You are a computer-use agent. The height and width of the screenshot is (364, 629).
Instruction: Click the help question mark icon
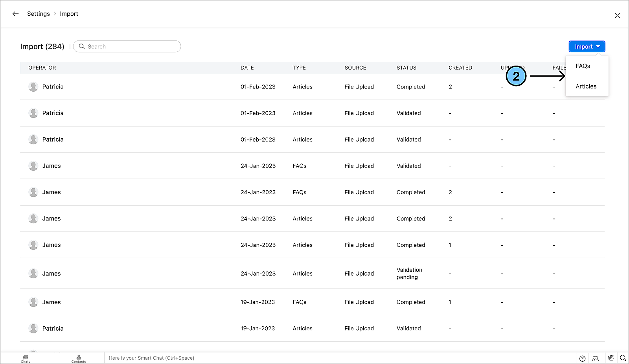(582, 358)
